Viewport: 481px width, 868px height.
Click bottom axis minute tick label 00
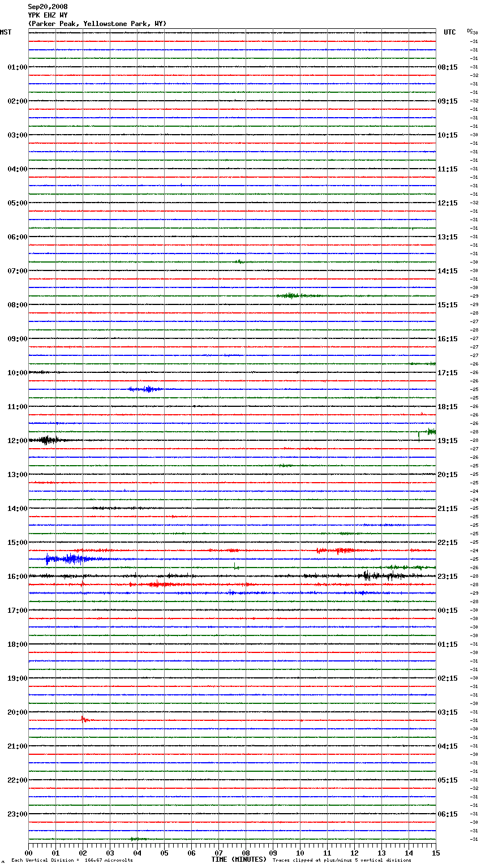click(x=28, y=853)
